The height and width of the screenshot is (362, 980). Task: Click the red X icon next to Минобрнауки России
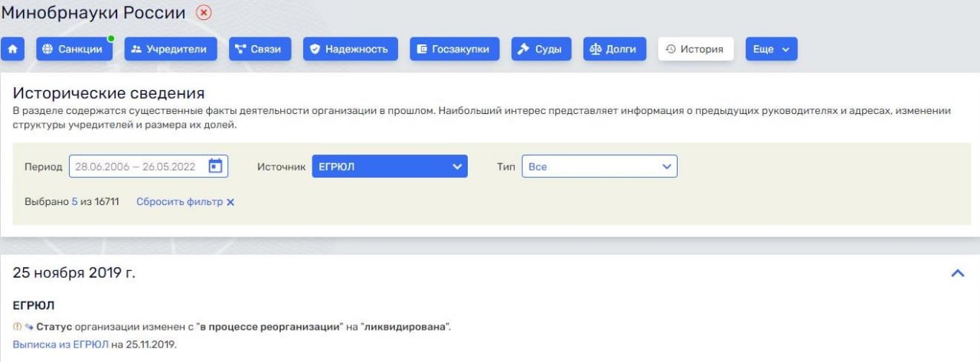204,12
